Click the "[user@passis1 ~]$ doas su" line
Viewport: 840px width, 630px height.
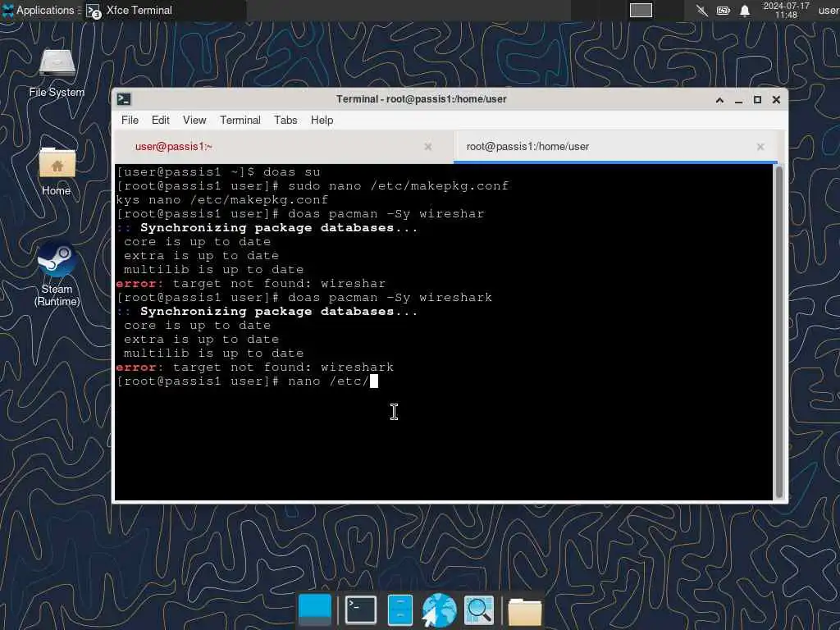218,172
